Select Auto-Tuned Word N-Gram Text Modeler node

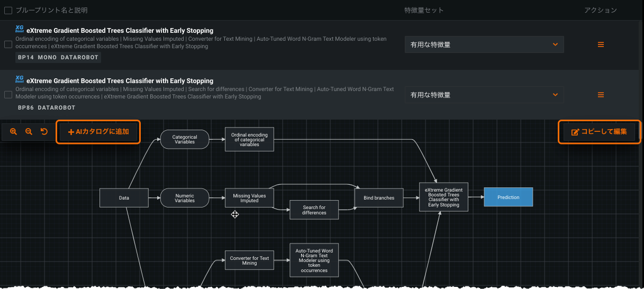(x=314, y=260)
